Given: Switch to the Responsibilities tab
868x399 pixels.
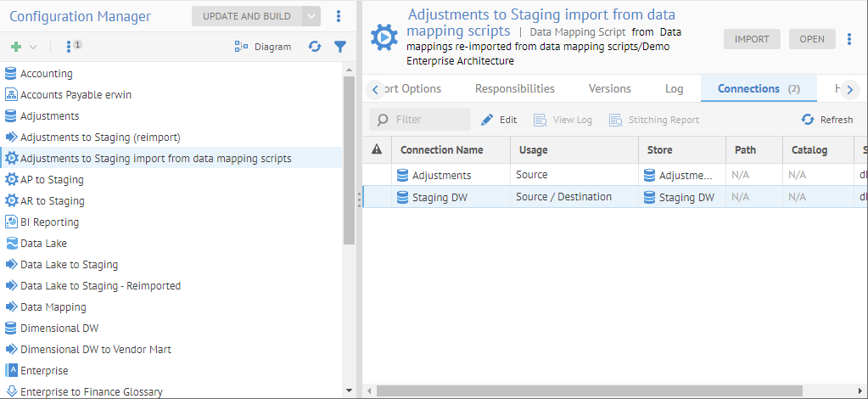Looking at the screenshot, I should tap(514, 88).
